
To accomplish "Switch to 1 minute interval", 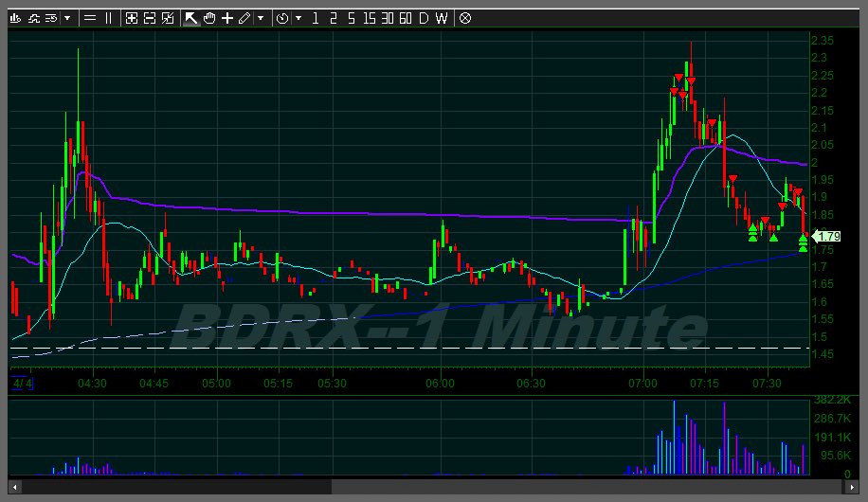I will 316,18.
